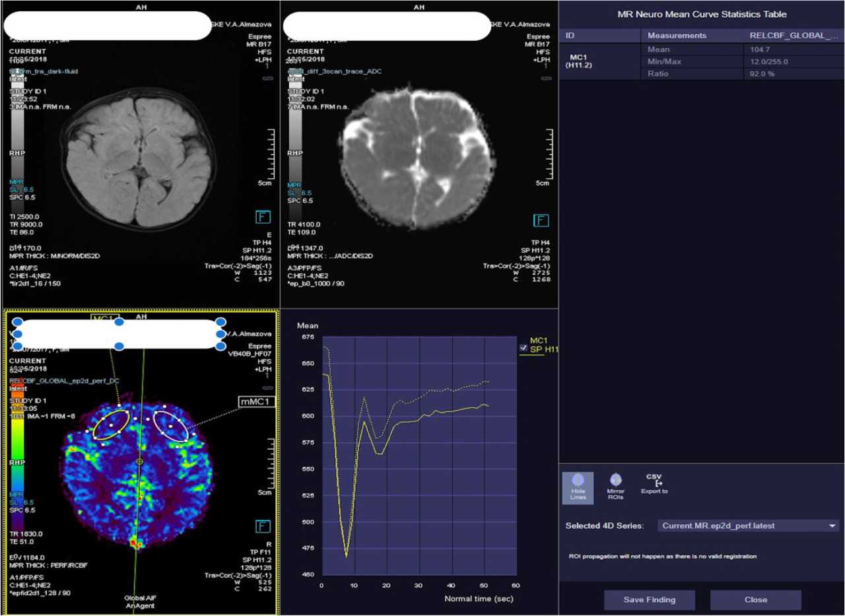Click the Measurements column header
The height and width of the screenshot is (616, 845).
677,36
